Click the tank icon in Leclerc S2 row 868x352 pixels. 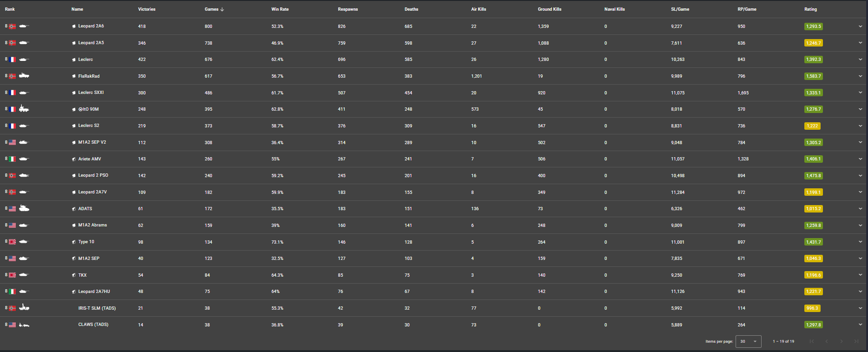point(24,126)
